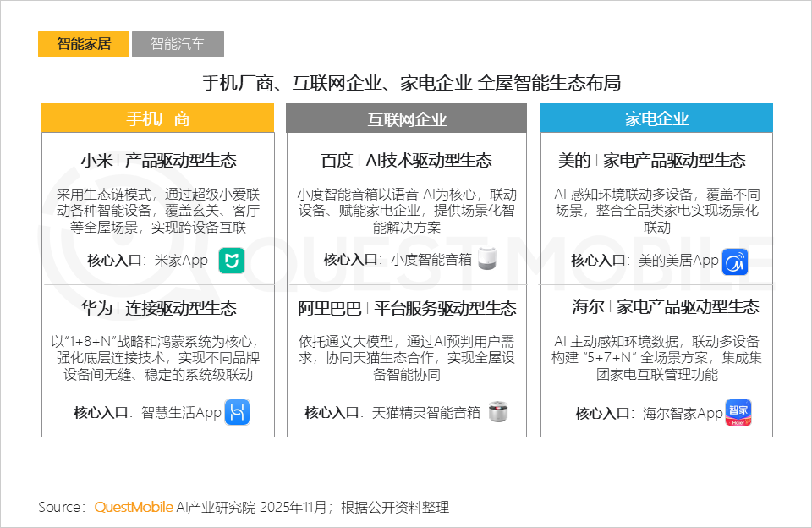This screenshot has height=528, width=812.
Task: Click the 美的美居App icon
Action: pos(735,261)
